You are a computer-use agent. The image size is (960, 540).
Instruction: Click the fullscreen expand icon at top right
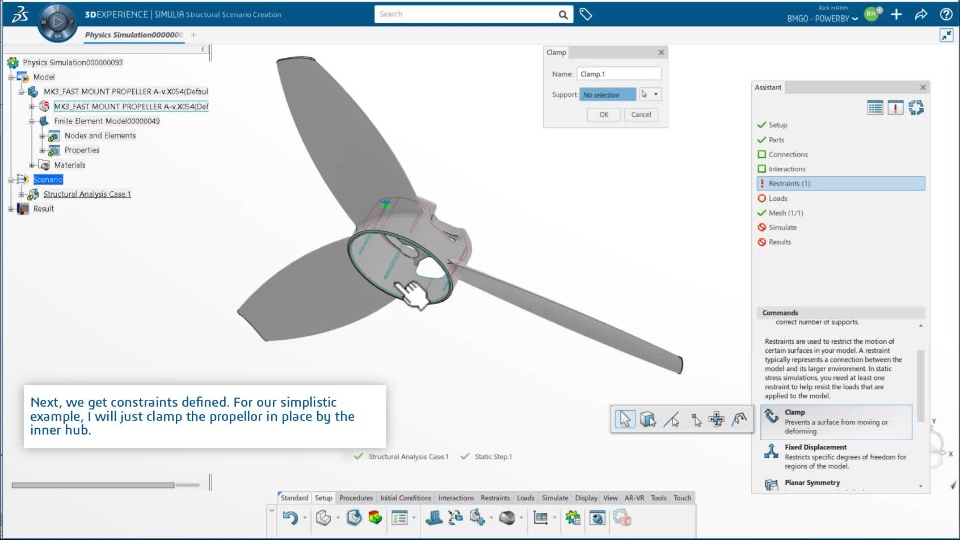[x=947, y=36]
